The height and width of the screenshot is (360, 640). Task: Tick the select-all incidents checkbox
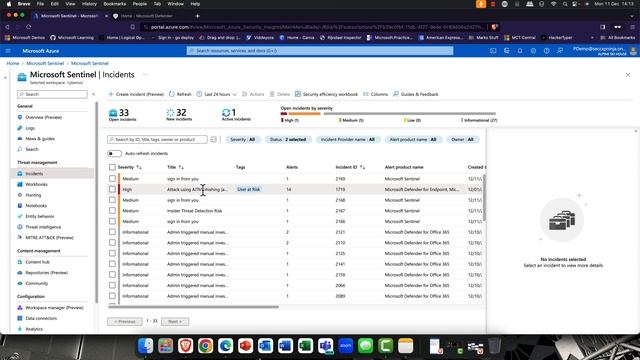tap(112, 167)
